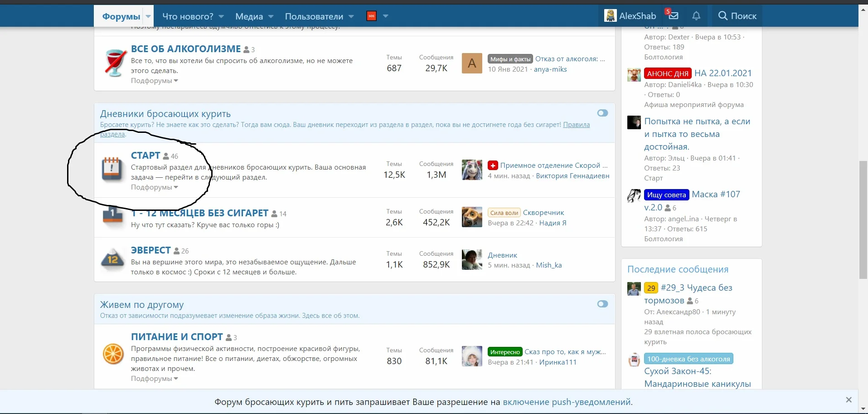This screenshot has width=868, height=414.
Task: Click the calendar icon next to СТАРТ
Action: (112, 169)
